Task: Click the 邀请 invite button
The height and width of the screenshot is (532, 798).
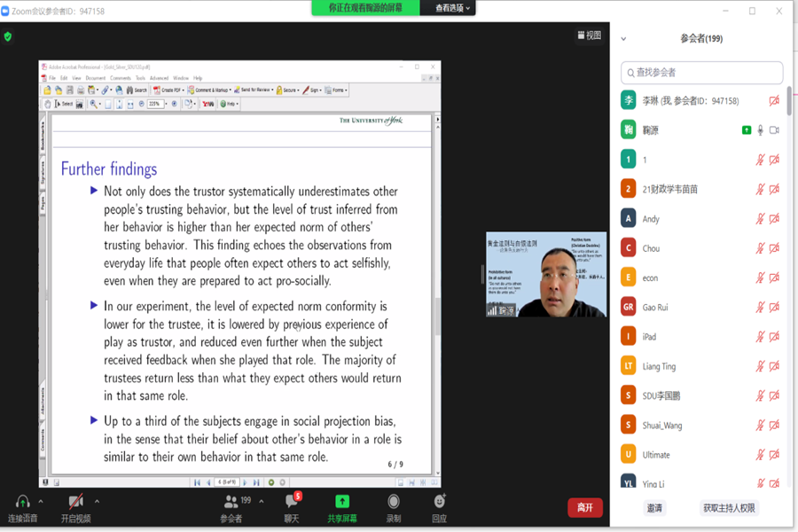Action: pyautogui.click(x=654, y=508)
